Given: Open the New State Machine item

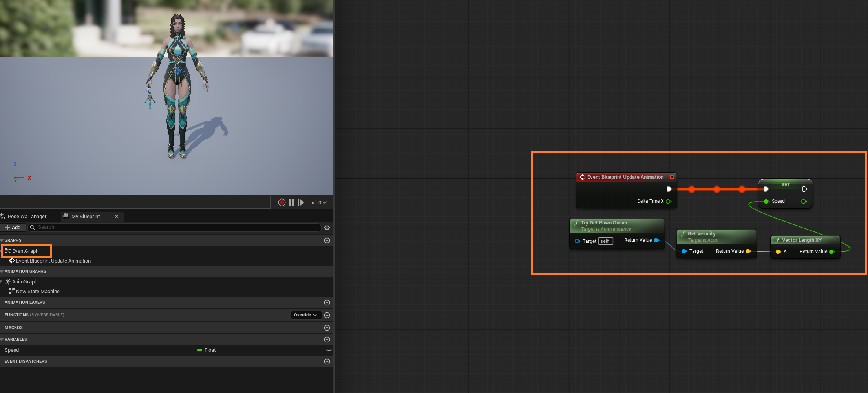Looking at the screenshot, I should pyautogui.click(x=38, y=291).
